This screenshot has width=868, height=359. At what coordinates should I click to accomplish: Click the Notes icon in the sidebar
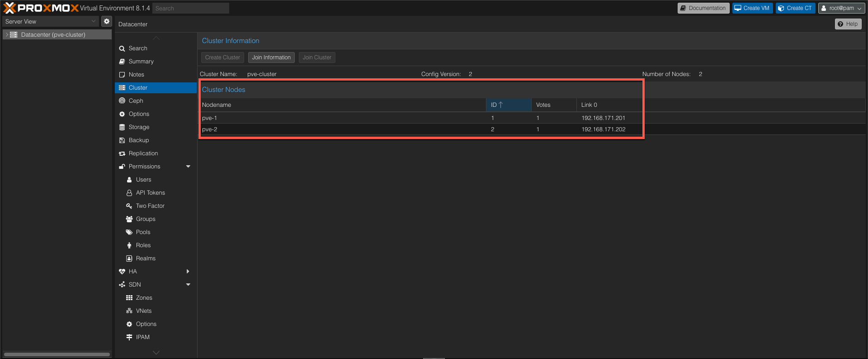click(122, 75)
